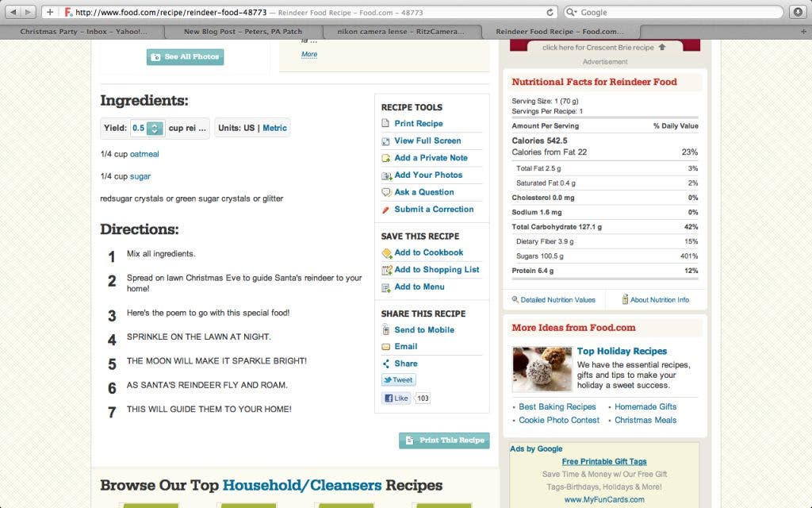Click the Add to Shopping List icon

[x=386, y=270]
